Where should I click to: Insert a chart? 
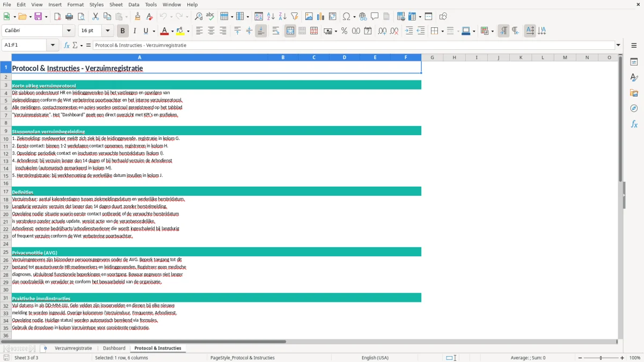point(321,17)
